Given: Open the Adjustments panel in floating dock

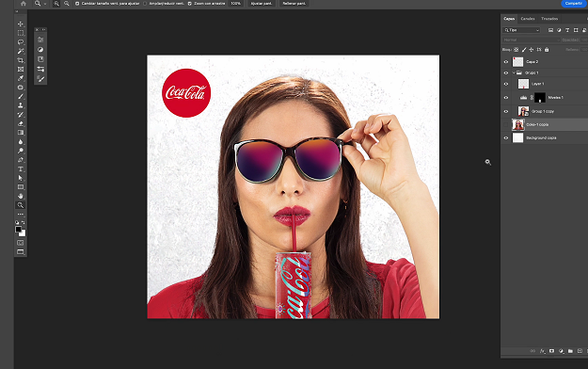Looking at the screenshot, I should click(x=40, y=50).
